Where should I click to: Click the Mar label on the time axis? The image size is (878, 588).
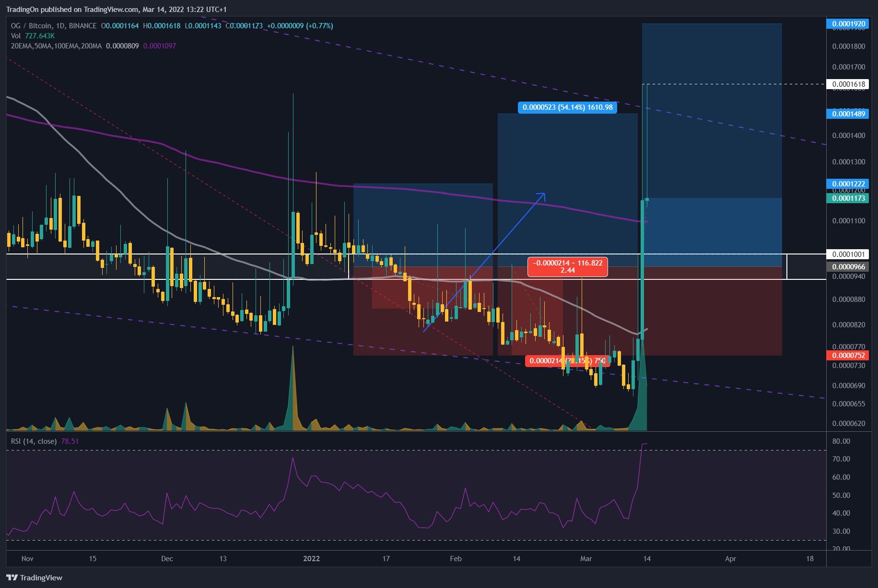(586, 559)
